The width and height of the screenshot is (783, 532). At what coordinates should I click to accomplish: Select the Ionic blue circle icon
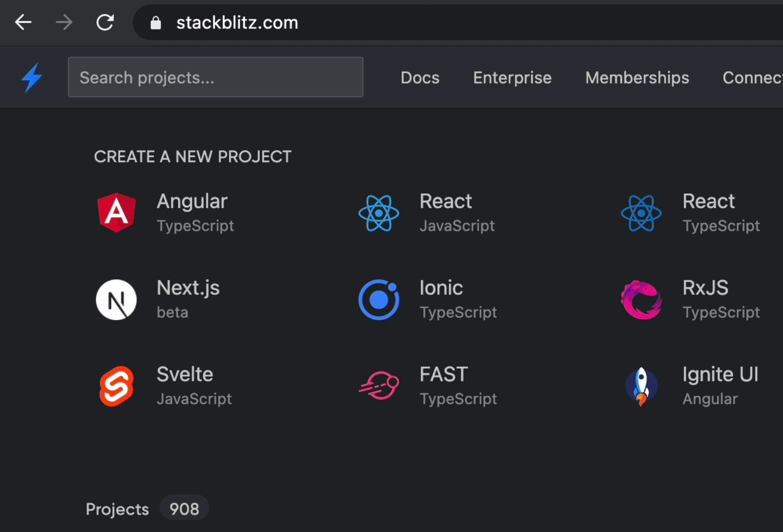[x=379, y=300]
